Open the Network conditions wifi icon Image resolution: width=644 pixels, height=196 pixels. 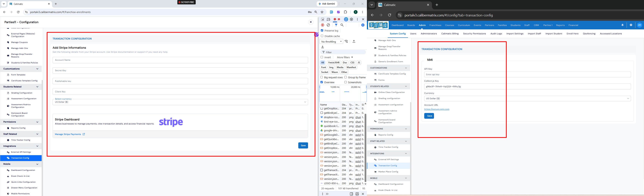346,41
